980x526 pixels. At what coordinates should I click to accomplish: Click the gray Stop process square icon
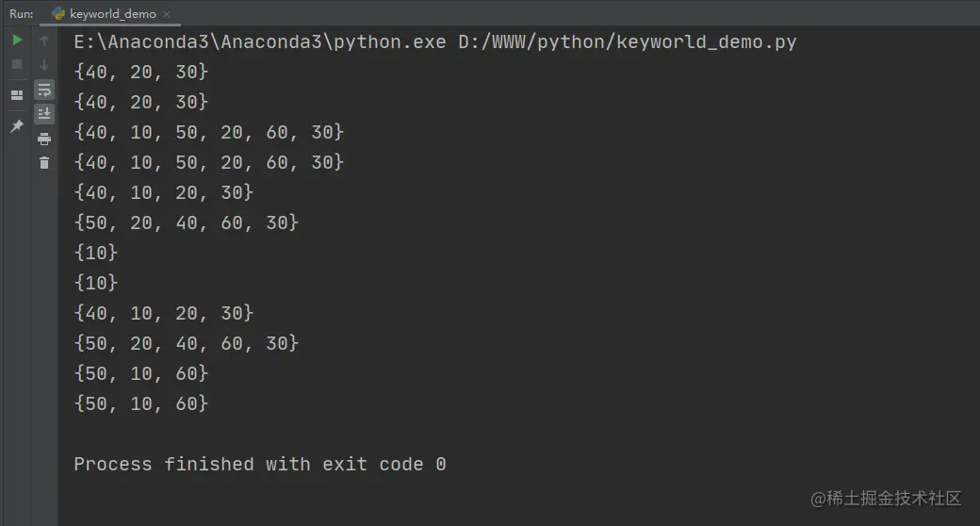[17, 64]
